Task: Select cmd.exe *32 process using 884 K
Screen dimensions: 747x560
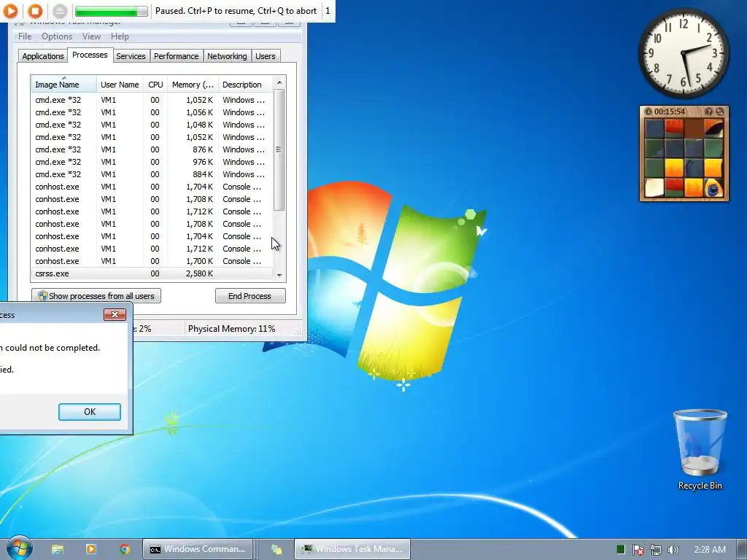Action: (152, 174)
